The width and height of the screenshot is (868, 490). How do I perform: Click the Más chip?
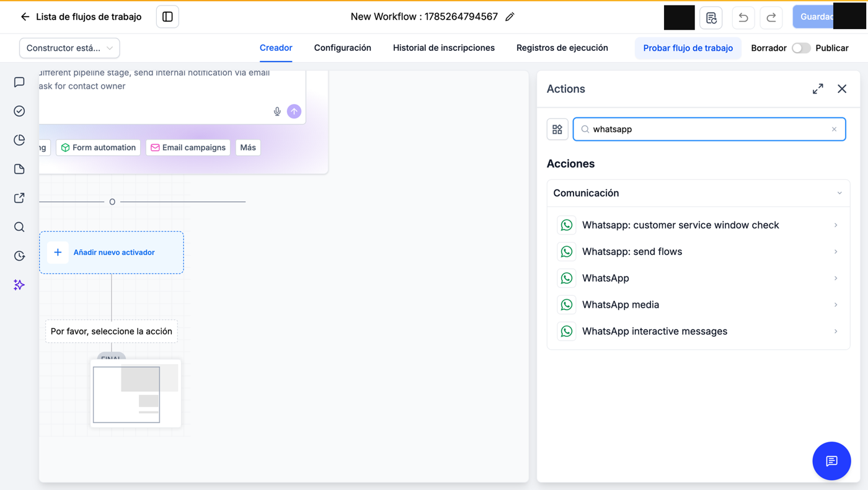coord(248,148)
